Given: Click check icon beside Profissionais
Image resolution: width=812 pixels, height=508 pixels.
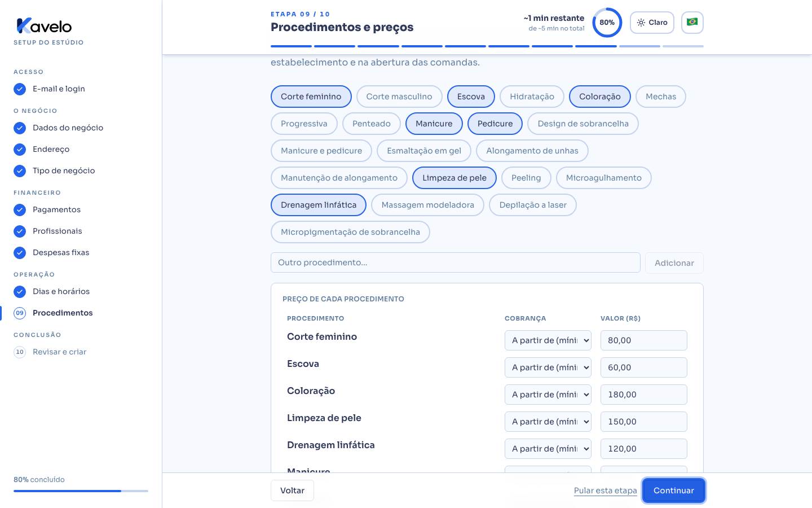Looking at the screenshot, I should click(20, 231).
